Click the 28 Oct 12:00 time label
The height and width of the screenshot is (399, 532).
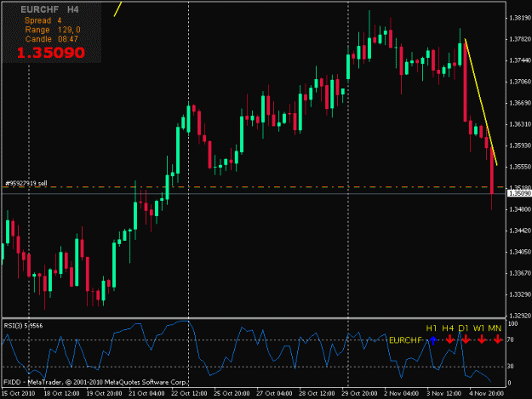click(x=317, y=393)
